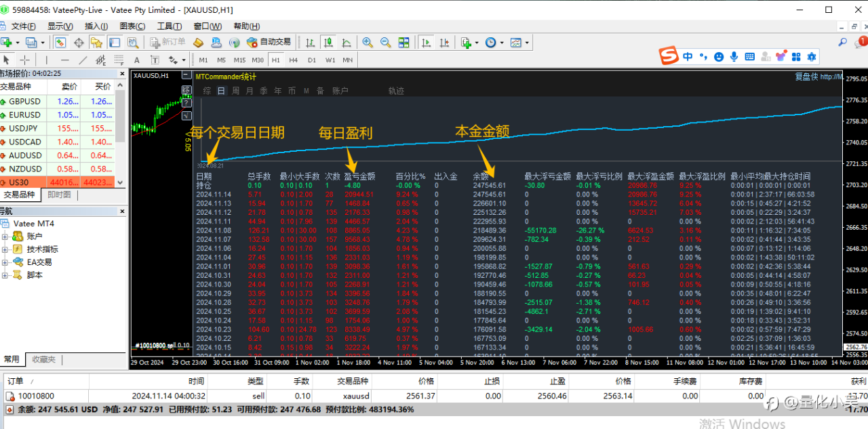Toggle the AutoTrading (自动交易) button

pyautogui.click(x=269, y=42)
